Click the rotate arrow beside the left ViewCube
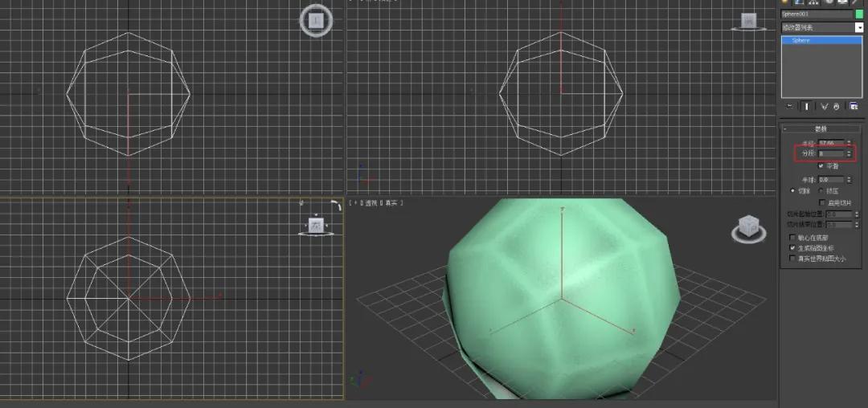This screenshot has height=408, width=868. click(337, 206)
